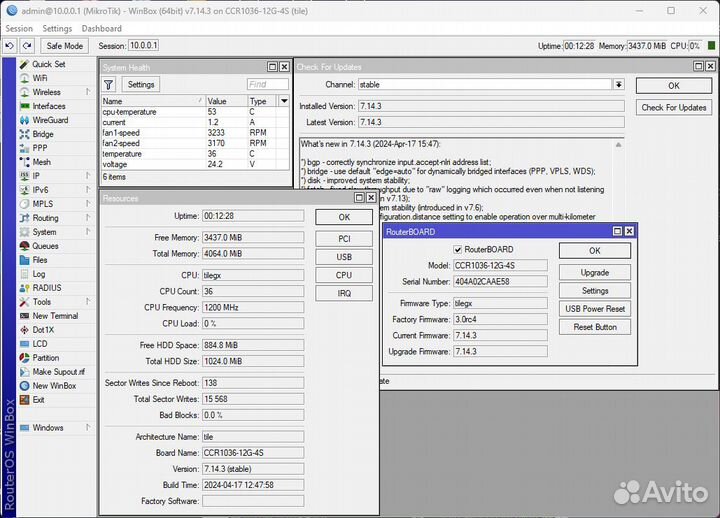Viewport: 720px width, 518px height.
Task: Click the USB button in Resources
Action: (344, 257)
